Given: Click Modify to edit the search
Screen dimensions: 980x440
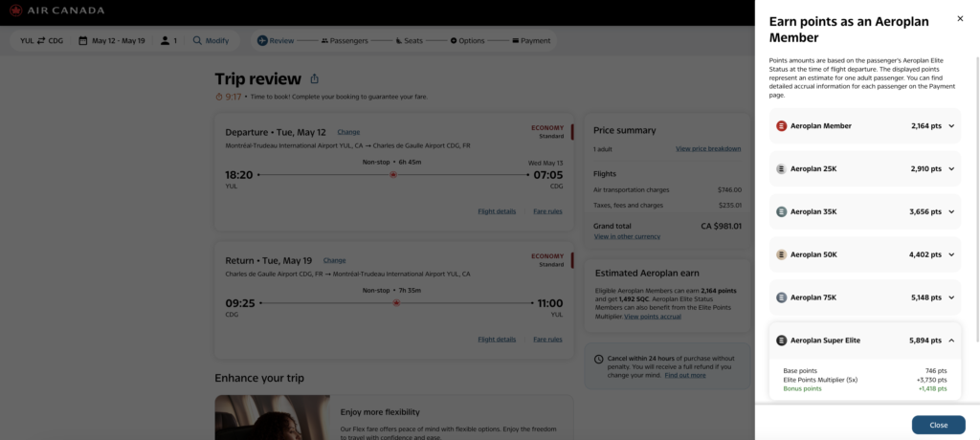Looking at the screenshot, I should point(212,41).
